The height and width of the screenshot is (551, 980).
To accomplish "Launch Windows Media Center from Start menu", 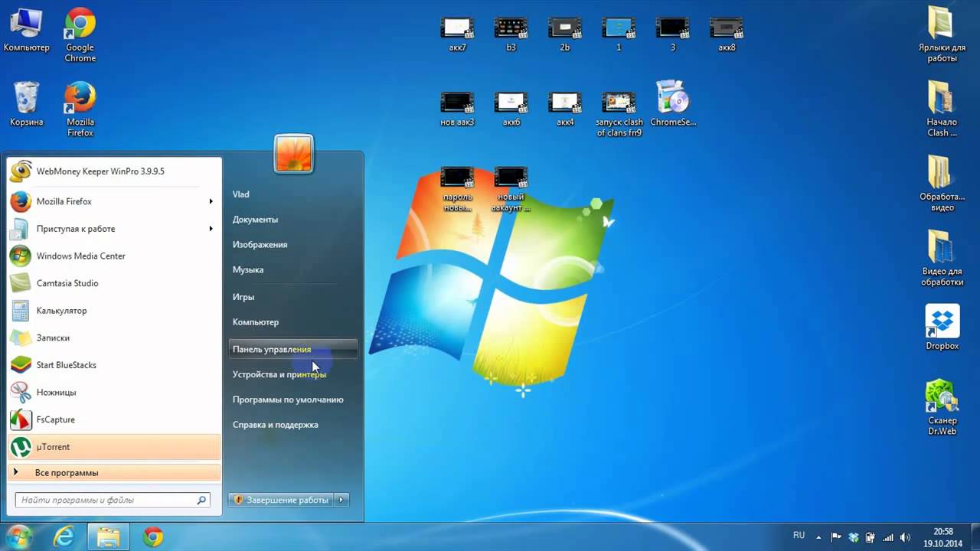I will click(x=114, y=256).
